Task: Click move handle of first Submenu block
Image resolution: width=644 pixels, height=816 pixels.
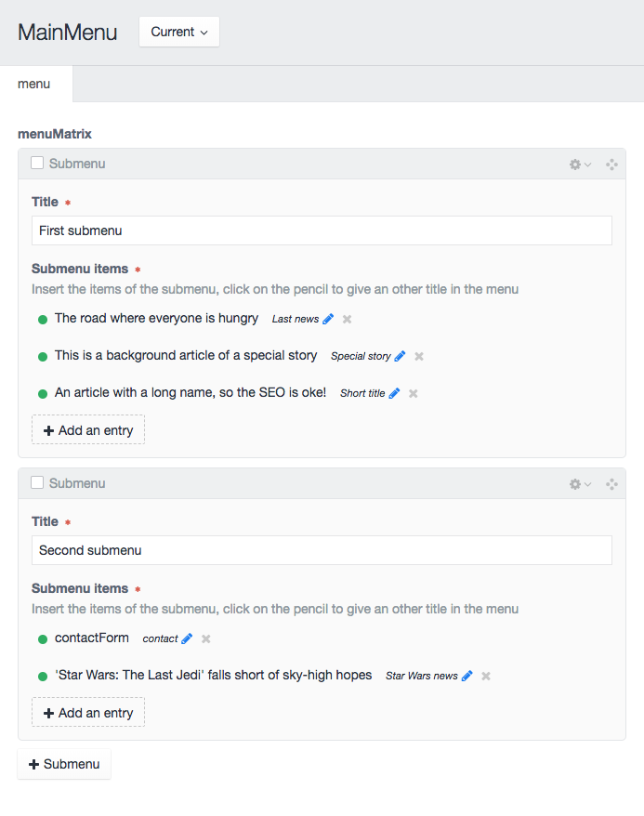Action: coord(611,165)
